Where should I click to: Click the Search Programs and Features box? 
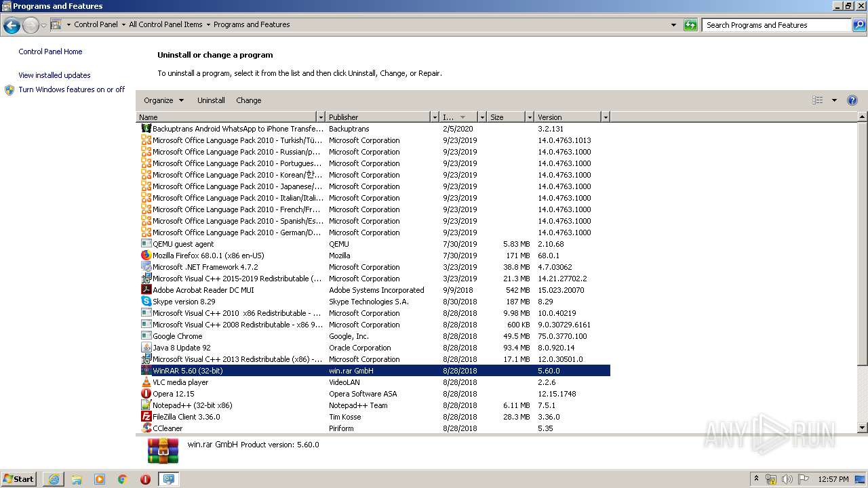click(776, 25)
